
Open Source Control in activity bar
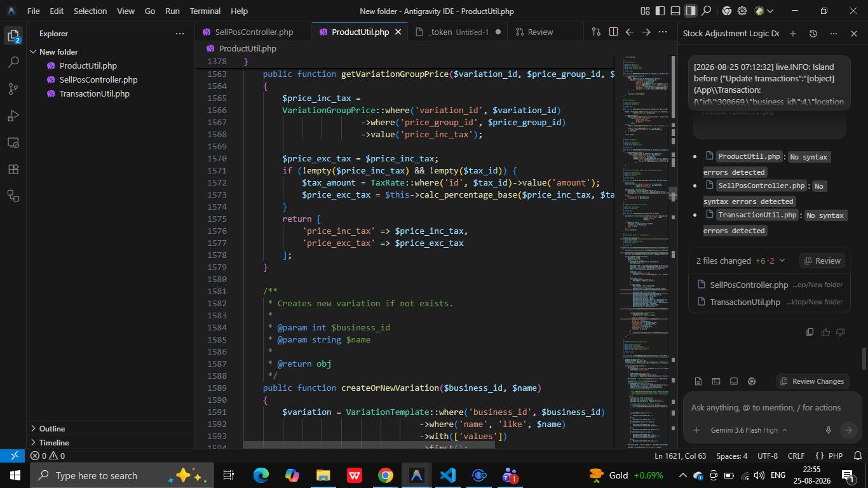click(x=13, y=89)
